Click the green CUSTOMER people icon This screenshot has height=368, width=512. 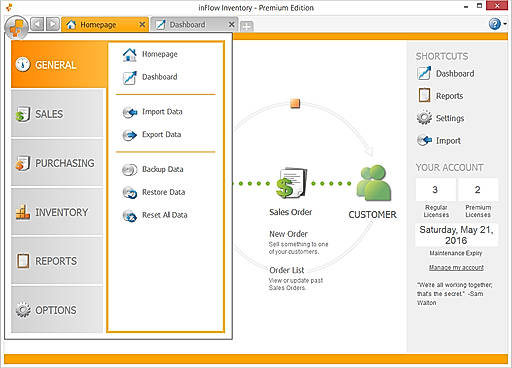(373, 183)
